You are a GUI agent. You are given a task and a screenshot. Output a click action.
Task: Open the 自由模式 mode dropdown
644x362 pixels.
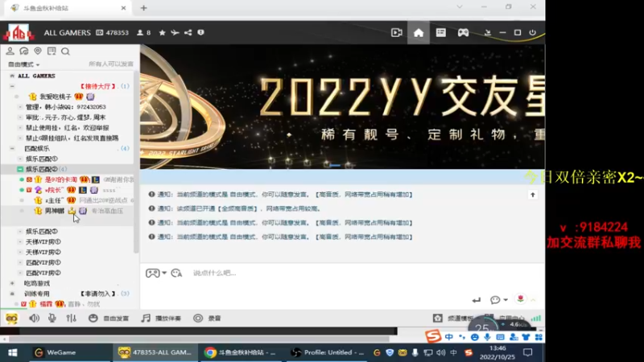click(24, 64)
